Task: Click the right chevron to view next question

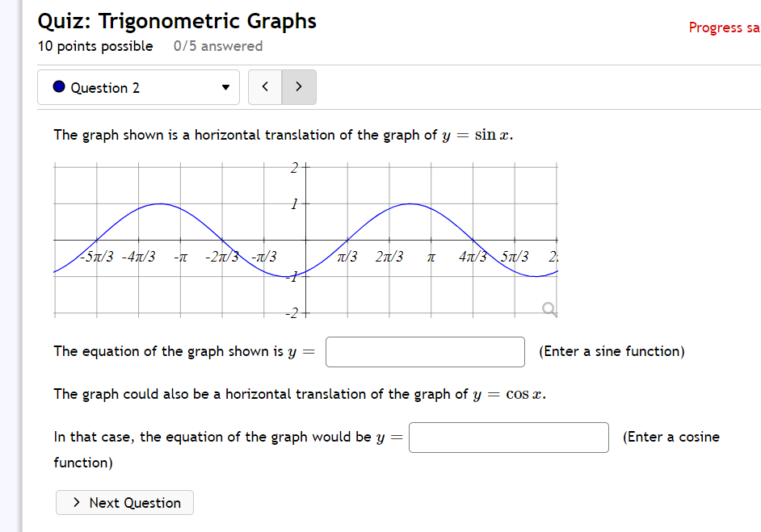Action: 298,86
